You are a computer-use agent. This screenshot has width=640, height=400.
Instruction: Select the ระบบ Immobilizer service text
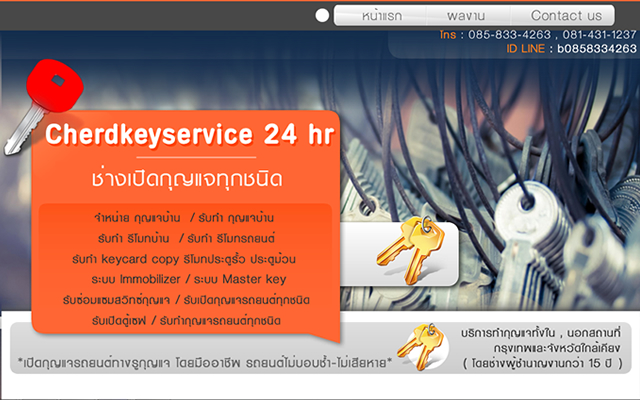pos(136,279)
